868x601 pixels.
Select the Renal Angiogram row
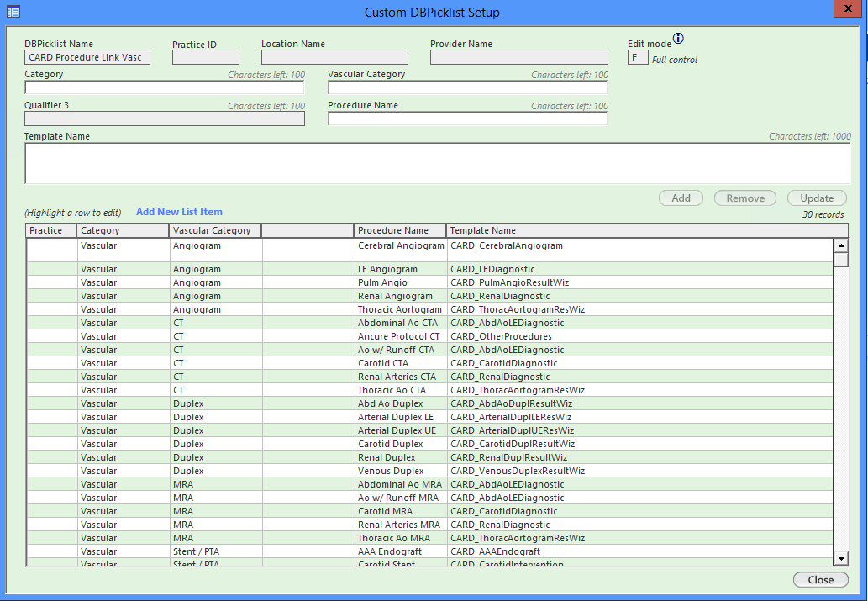[x=429, y=296]
